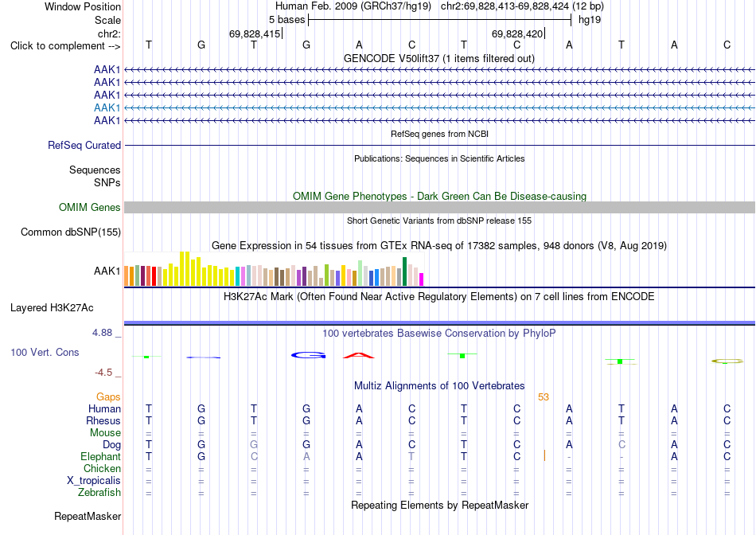Click the black AAK1 label beside GTEx chart
The width and height of the screenshot is (756, 535).
tap(107, 271)
